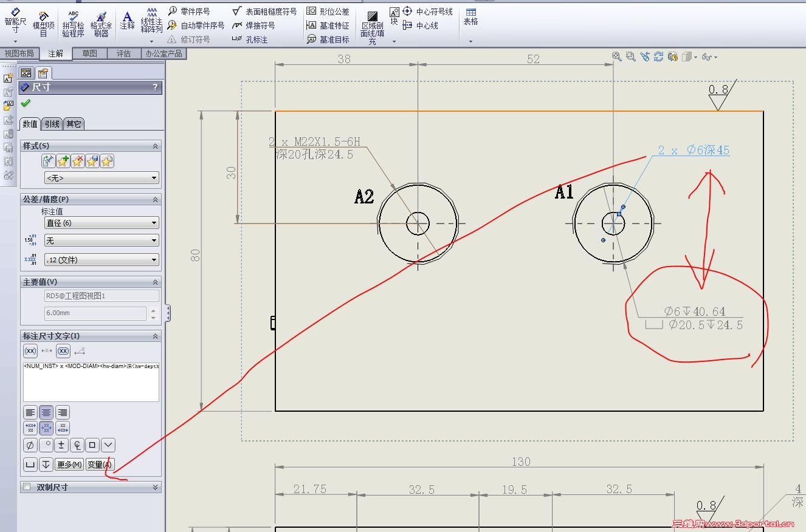Open the 表格 tables tool
The image size is (806, 532).
[470, 16]
